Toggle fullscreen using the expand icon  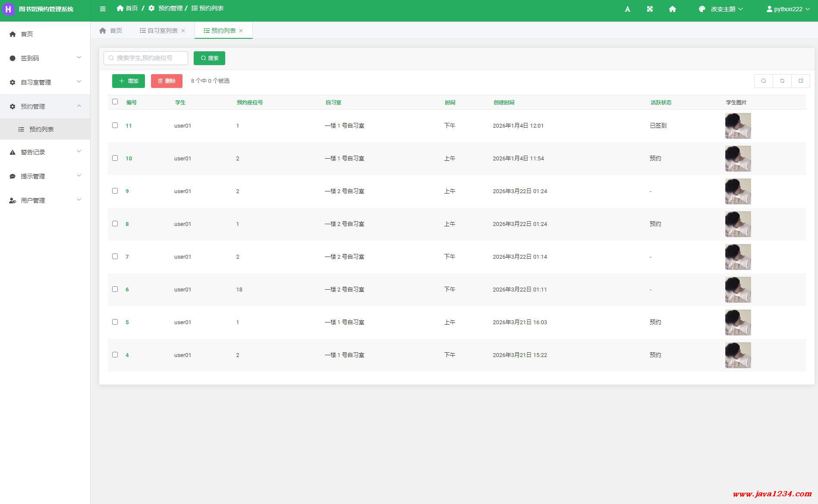tap(650, 9)
